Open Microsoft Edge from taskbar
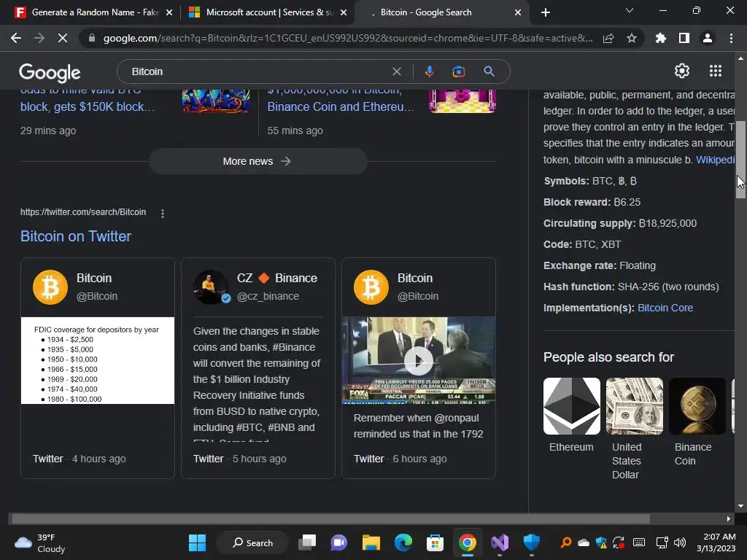The image size is (747, 560). pos(403,542)
